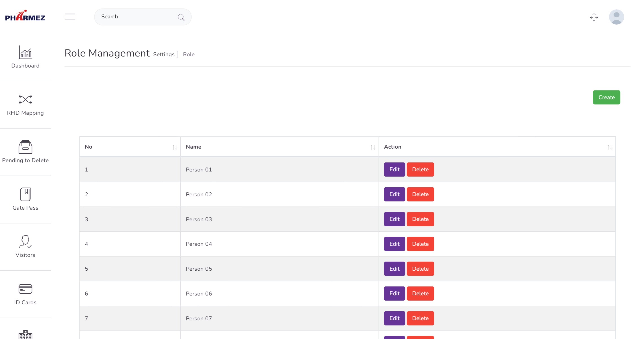
Task: Edit Person 05 role
Action: click(394, 269)
